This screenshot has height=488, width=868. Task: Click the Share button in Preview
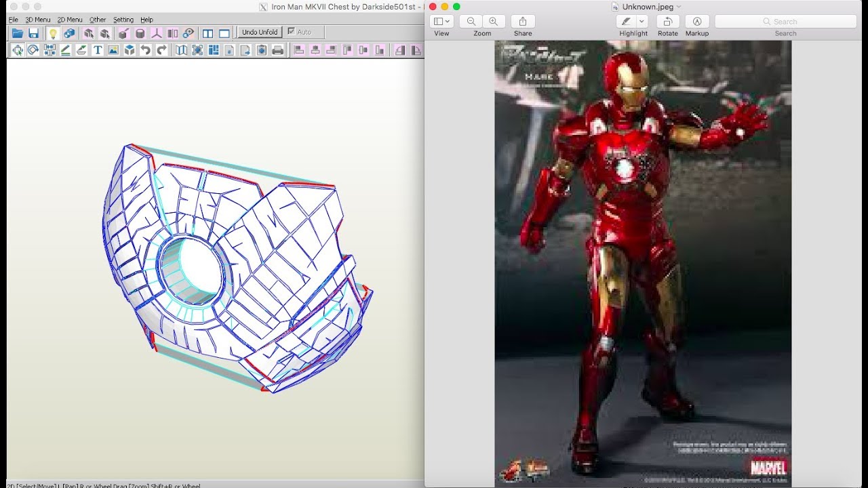click(523, 22)
